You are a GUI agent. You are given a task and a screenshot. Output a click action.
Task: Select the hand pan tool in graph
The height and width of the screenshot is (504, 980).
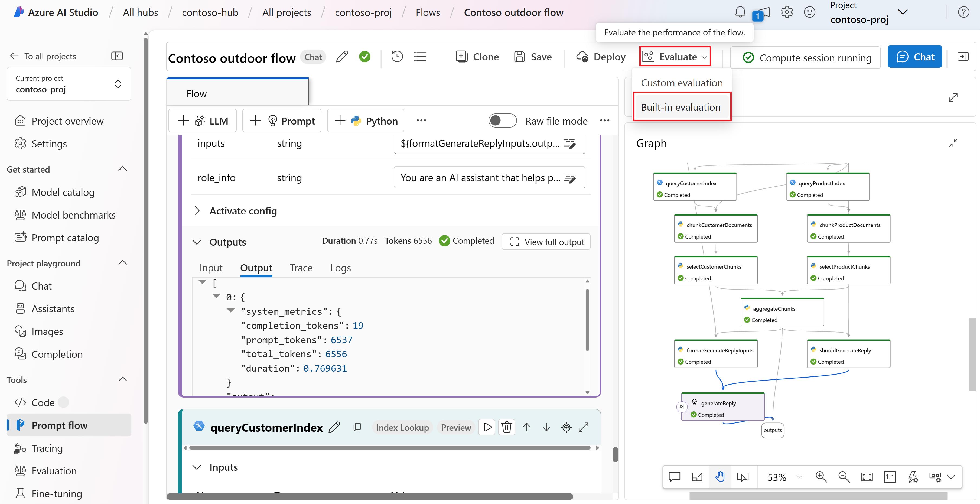(720, 477)
